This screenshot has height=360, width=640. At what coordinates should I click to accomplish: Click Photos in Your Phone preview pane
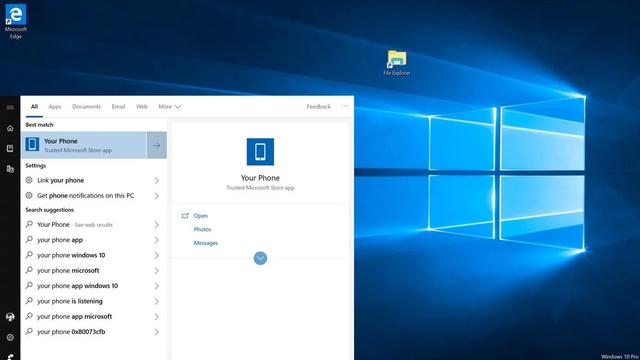(202, 229)
